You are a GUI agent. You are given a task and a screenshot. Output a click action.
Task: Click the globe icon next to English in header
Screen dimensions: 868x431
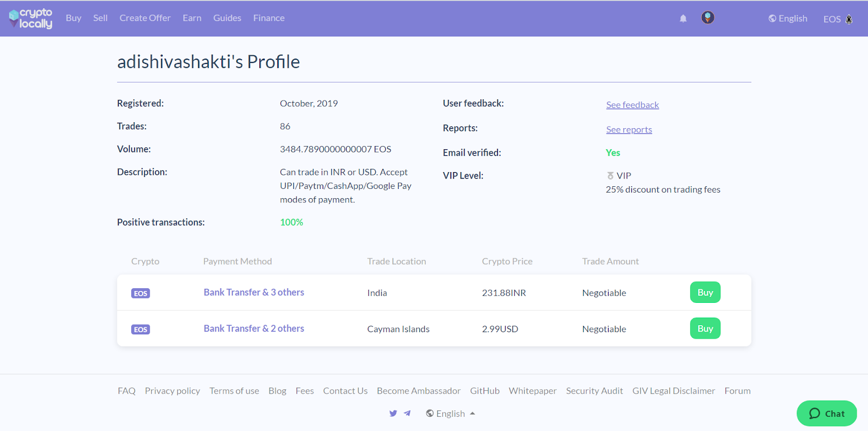(x=772, y=18)
